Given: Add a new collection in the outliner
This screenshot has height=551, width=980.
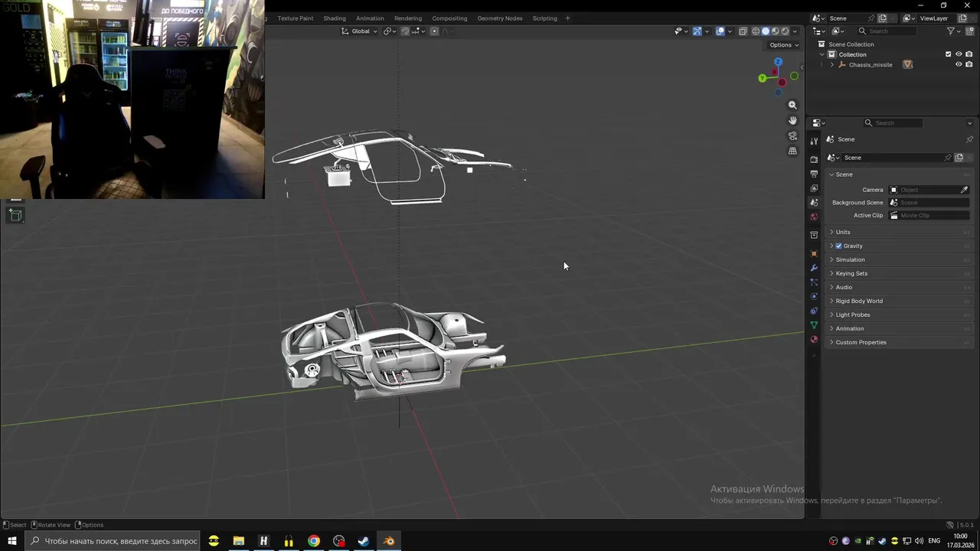Looking at the screenshot, I should click(971, 31).
